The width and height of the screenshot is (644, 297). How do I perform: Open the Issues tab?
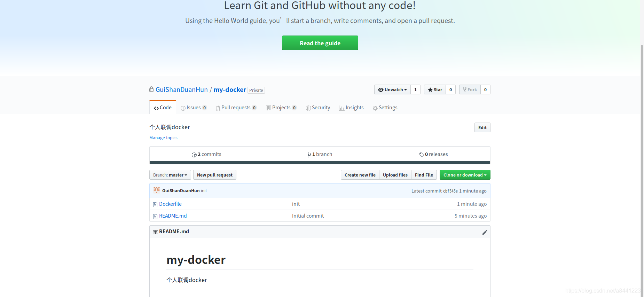(x=194, y=108)
